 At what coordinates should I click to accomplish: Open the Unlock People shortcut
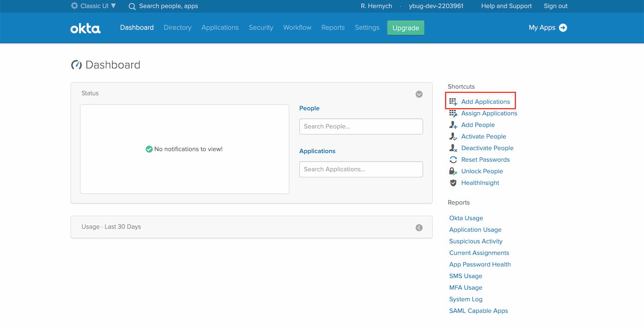[482, 171]
